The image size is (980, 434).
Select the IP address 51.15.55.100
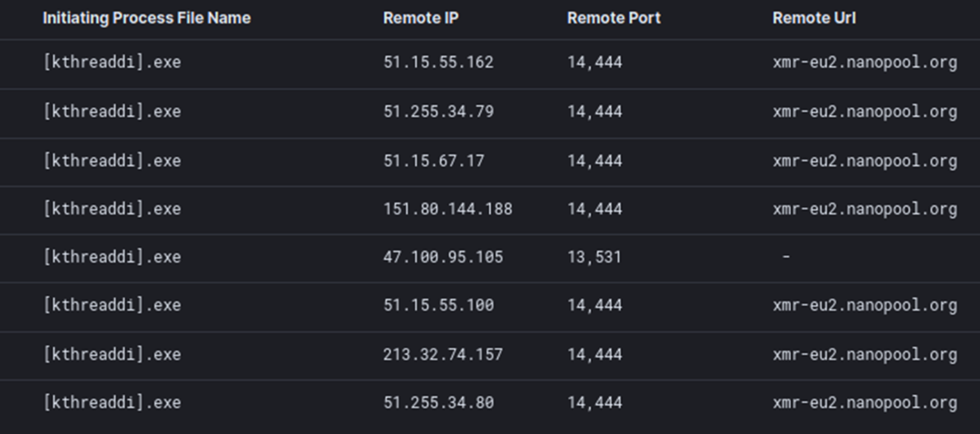[438, 305]
